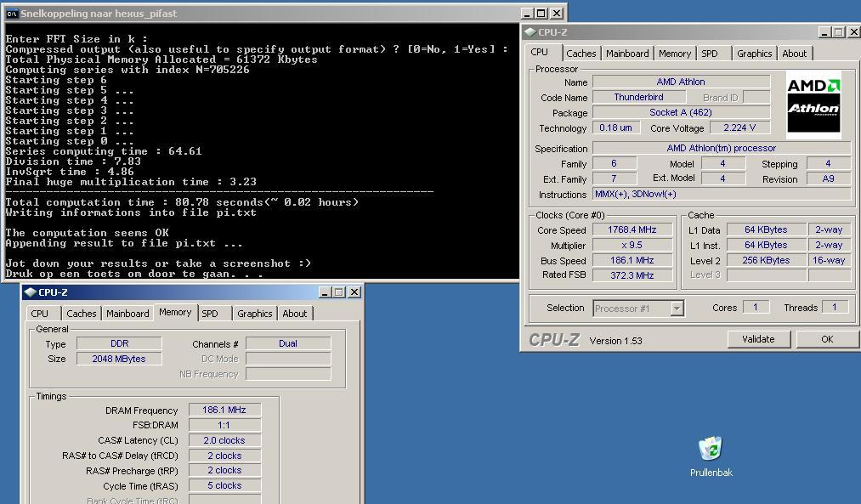Click the Bus Speed value 186.1 MHz
Screen dimensions: 861x504
click(632, 260)
